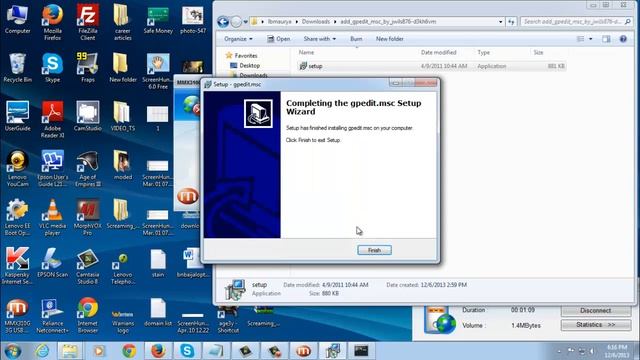This screenshot has width=640, height=360.
Task: Click the Explorer search box
Action: click(576, 21)
